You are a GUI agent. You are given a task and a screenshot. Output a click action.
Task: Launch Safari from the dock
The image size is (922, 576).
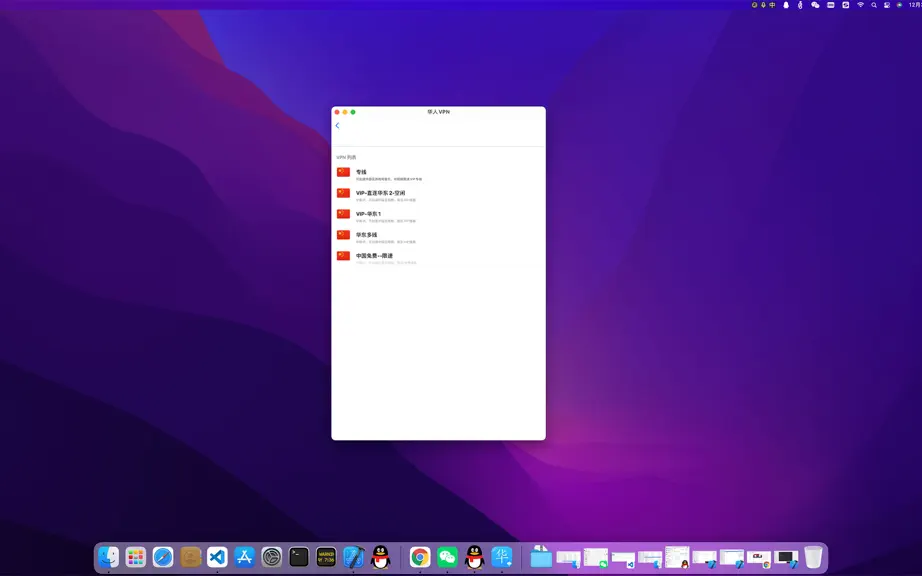tap(163, 557)
